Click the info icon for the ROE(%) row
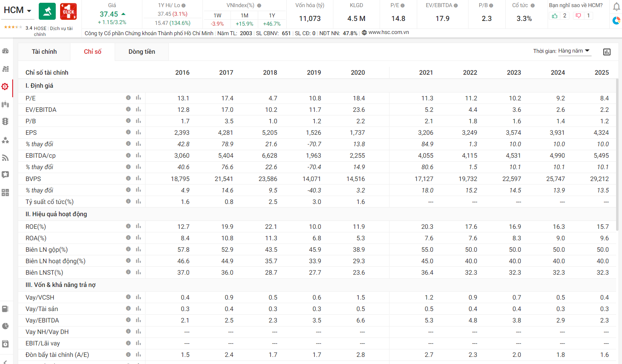The image size is (622, 364). pos(128,226)
